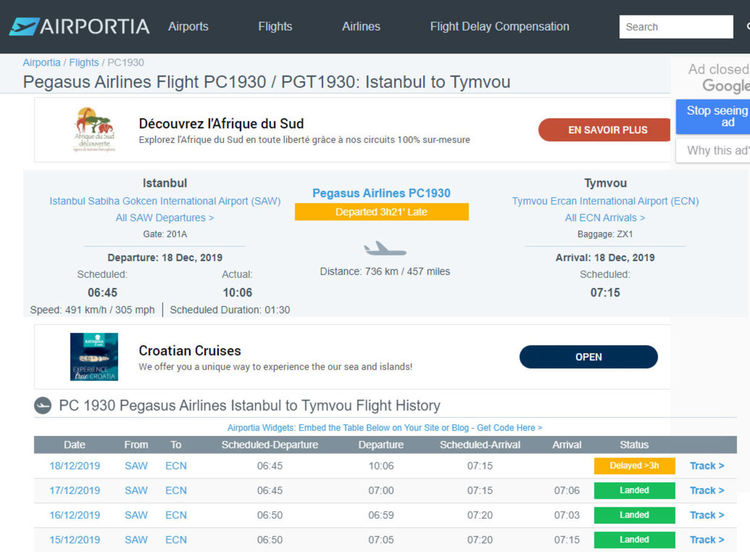Screen dimensions: 750x552
Task: Focus the Search input field
Action: [675, 27]
